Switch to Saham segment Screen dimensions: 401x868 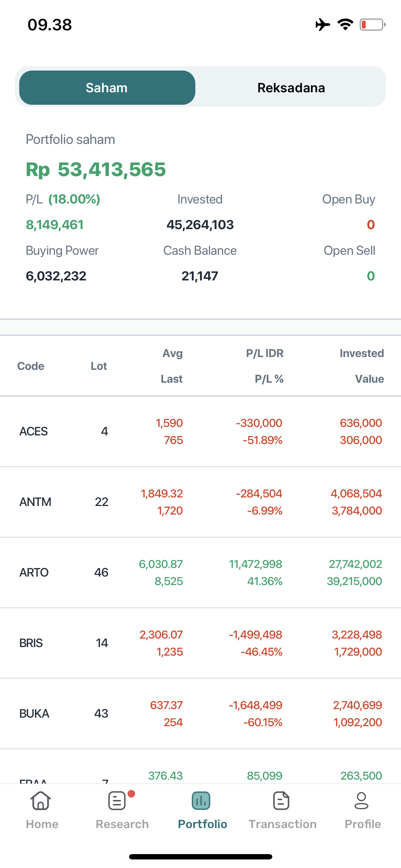point(107,88)
